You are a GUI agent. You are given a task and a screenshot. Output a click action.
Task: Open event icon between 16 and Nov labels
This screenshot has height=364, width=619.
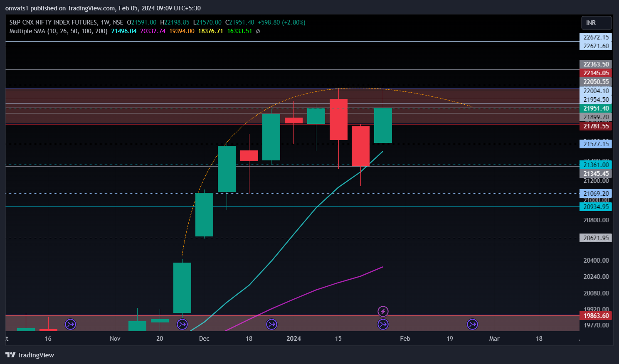pyautogui.click(x=71, y=324)
